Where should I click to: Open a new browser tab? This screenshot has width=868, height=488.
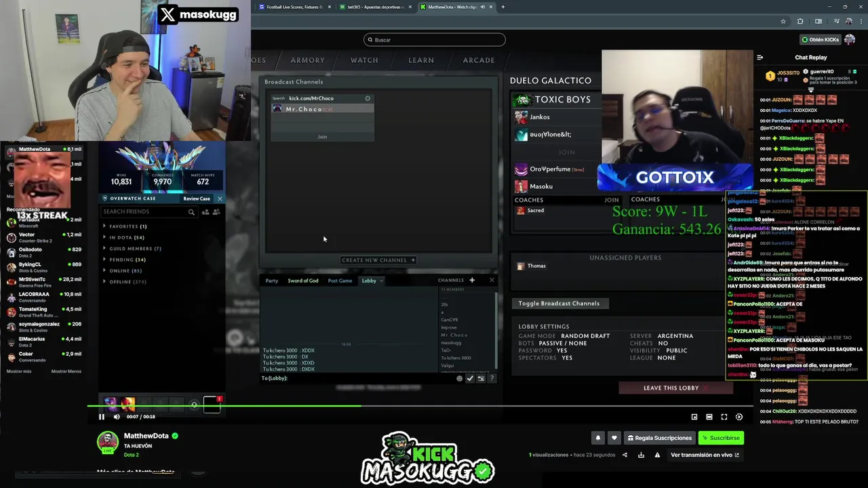[x=503, y=7]
